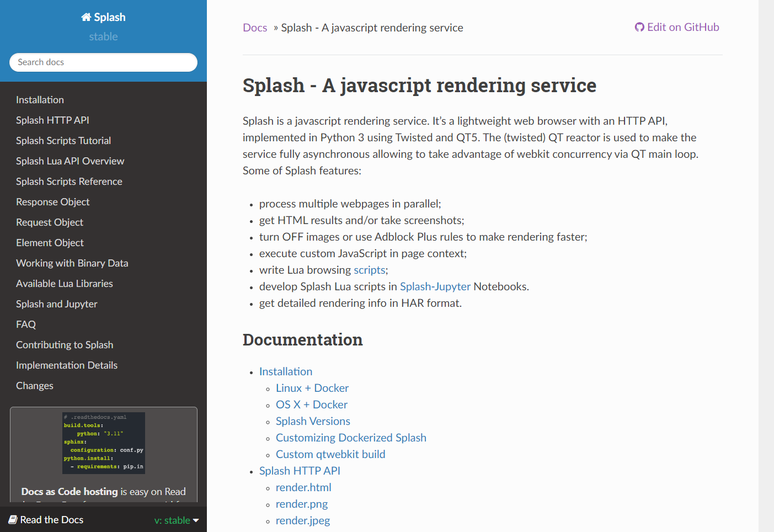Click the readthedocs.yaml code screenshot in the ad

(x=103, y=443)
